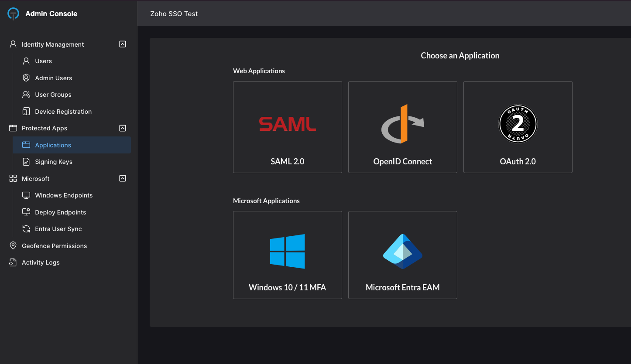Screen dimensions: 631x364
Task: Click the Deploy Endpoints icon
Action: pos(26,212)
